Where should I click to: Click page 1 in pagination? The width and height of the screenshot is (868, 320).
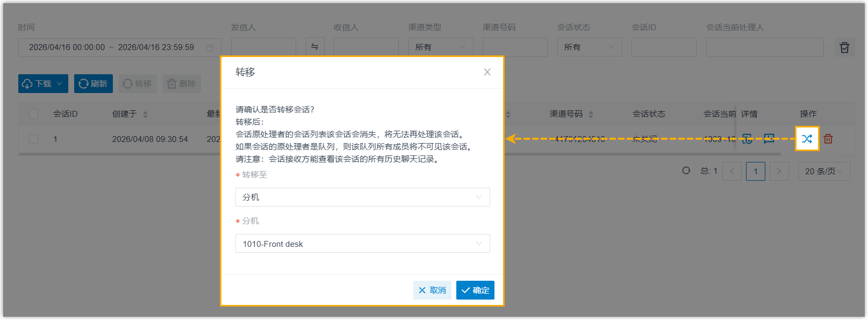point(755,171)
